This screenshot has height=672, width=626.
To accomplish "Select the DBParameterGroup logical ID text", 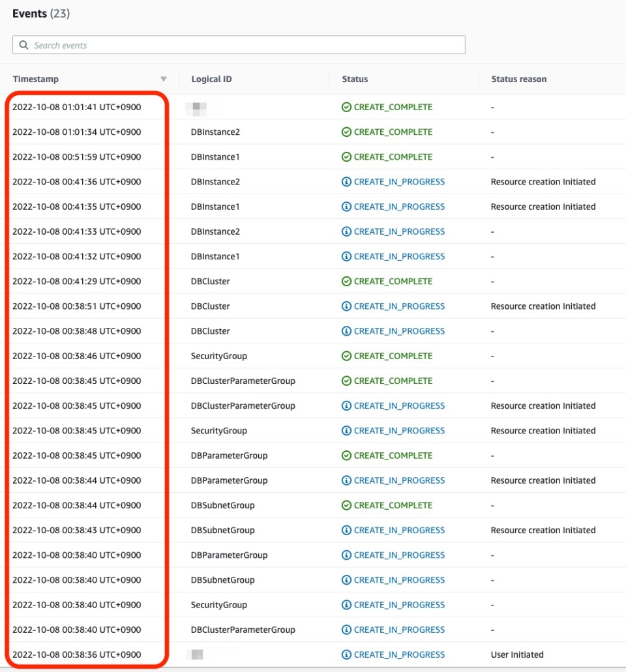I will 228,455.
